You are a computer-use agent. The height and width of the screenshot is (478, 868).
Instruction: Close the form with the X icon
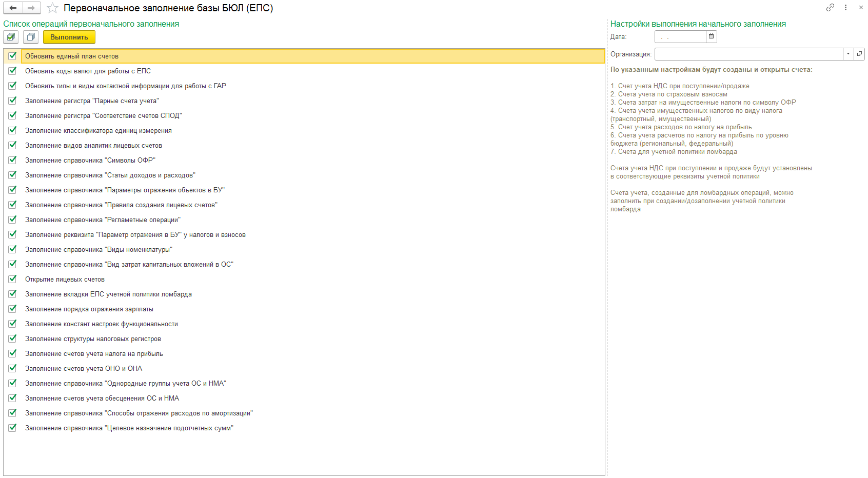(861, 8)
